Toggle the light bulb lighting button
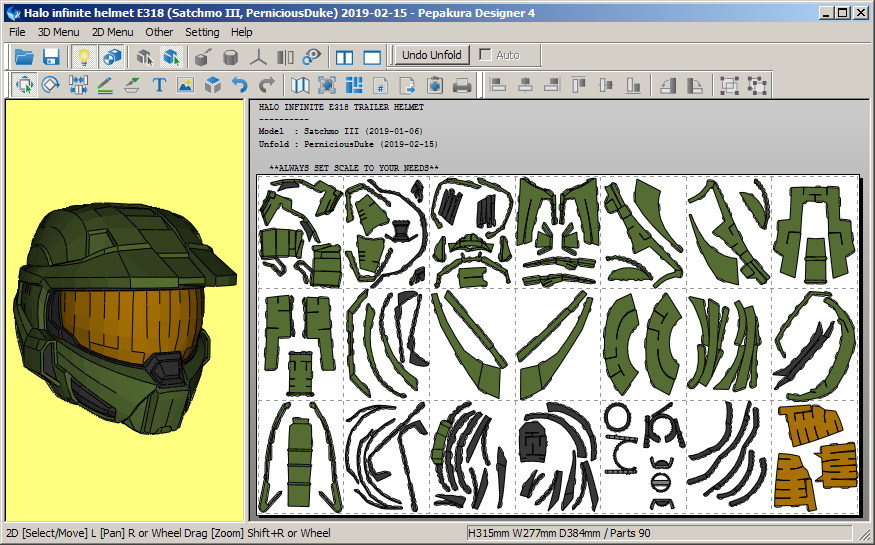The height and width of the screenshot is (545, 875). (85, 57)
